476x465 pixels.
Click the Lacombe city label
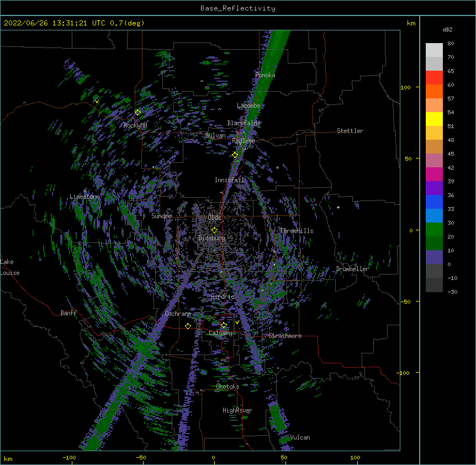[x=248, y=105]
